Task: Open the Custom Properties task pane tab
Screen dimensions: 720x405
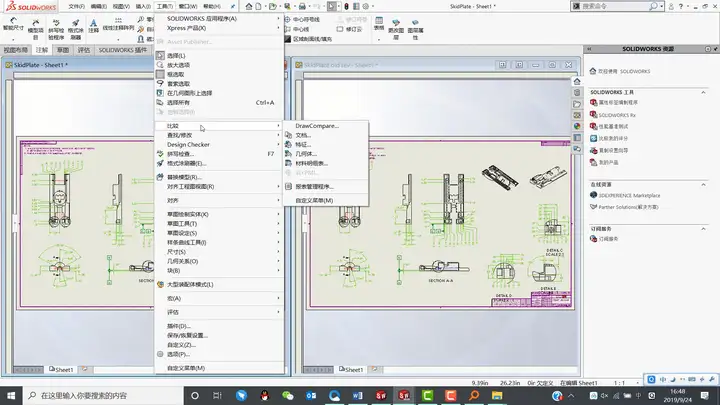Action: 577,138
